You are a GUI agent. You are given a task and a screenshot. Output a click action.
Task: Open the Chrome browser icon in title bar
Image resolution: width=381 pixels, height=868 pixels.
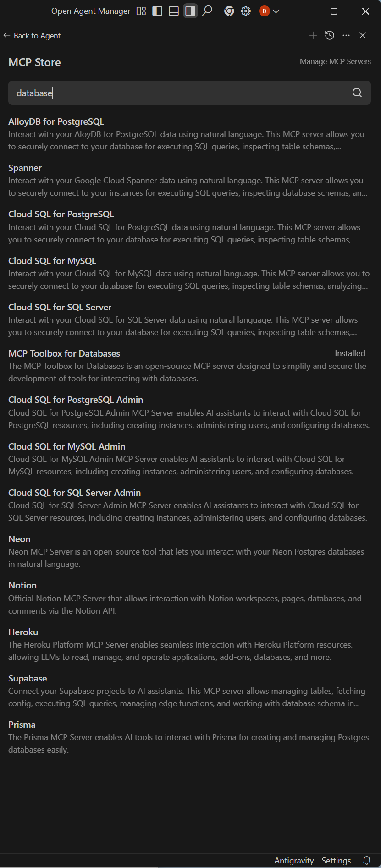tap(229, 11)
